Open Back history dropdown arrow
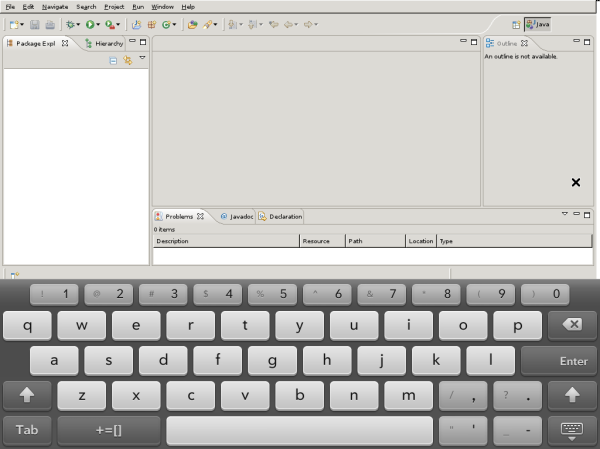This screenshot has height=449, width=600. tap(296, 25)
